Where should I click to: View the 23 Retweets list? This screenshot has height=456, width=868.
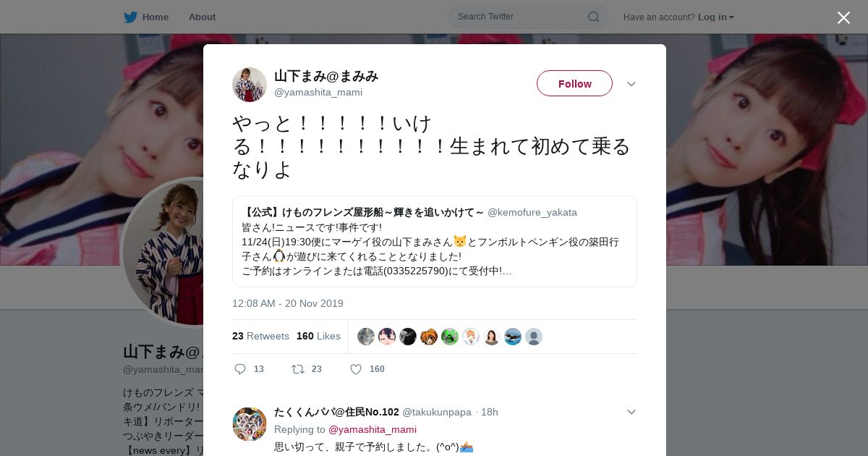point(260,336)
